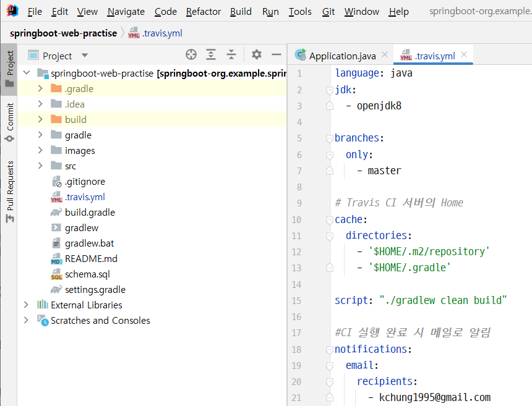The image size is (532, 406).
Task: Close the Application.java tab
Action: click(384, 54)
